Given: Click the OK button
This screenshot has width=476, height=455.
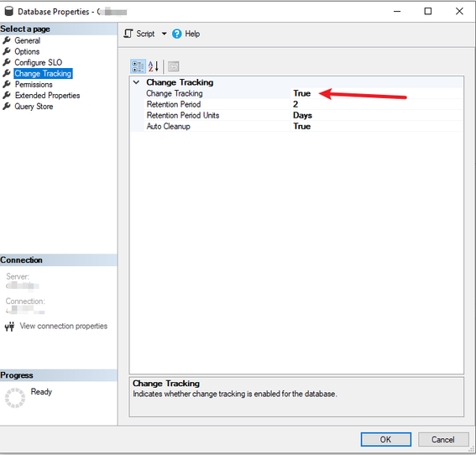Looking at the screenshot, I should tap(386, 440).
